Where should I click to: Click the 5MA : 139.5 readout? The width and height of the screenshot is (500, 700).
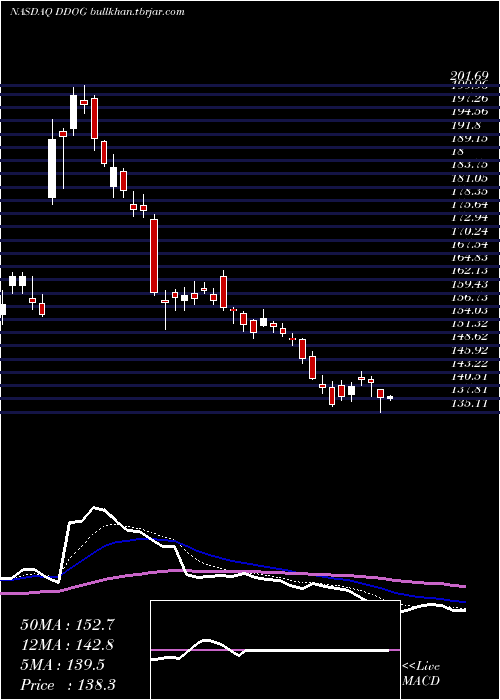[62, 665]
